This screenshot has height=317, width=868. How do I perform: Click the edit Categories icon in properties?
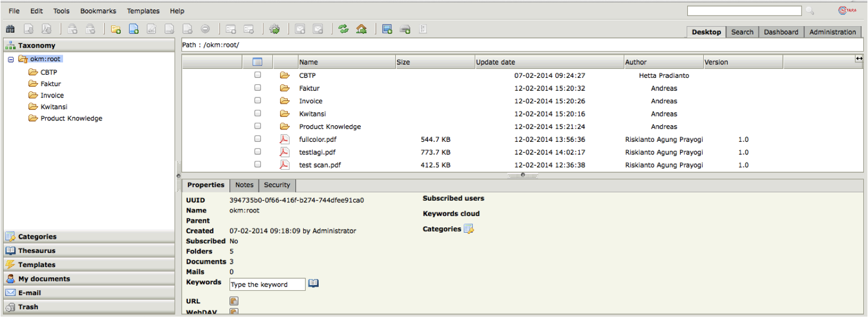coord(468,229)
